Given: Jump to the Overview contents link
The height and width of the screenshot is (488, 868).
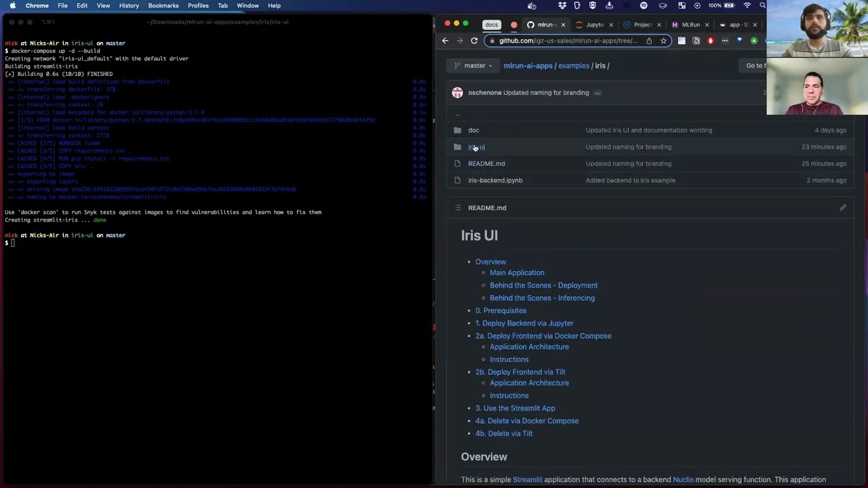Looking at the screenshot, I should coord(490,262).
